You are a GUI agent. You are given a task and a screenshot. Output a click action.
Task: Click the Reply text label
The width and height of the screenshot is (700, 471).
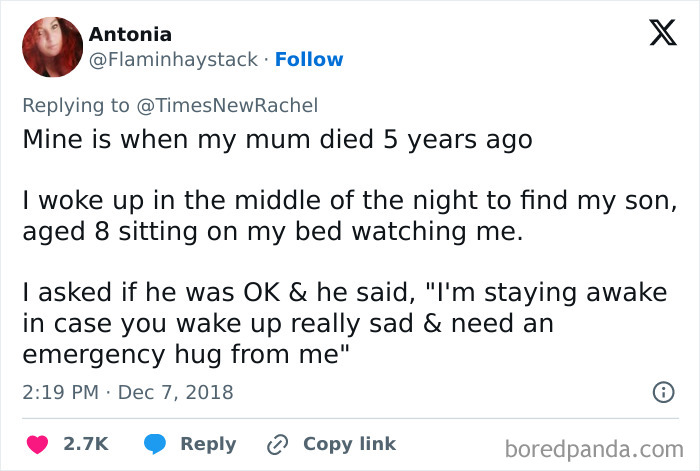[x=208, y=444]
